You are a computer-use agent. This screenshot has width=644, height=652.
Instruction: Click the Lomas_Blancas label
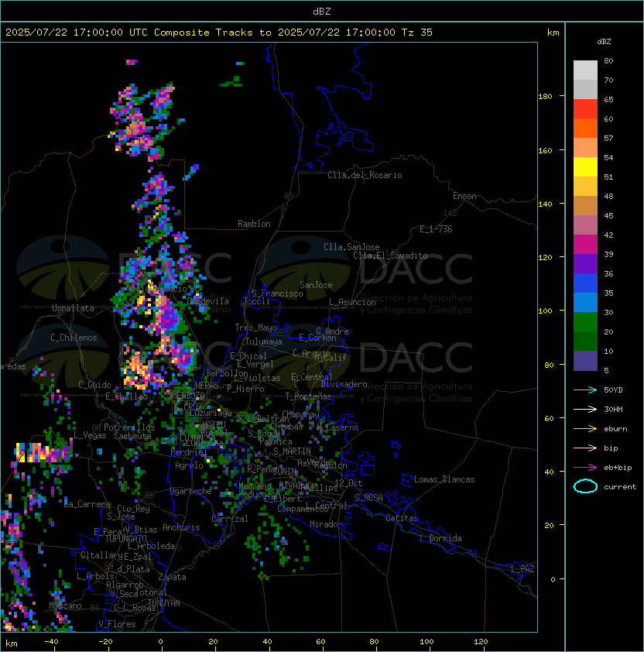click(x=444, y=479)
